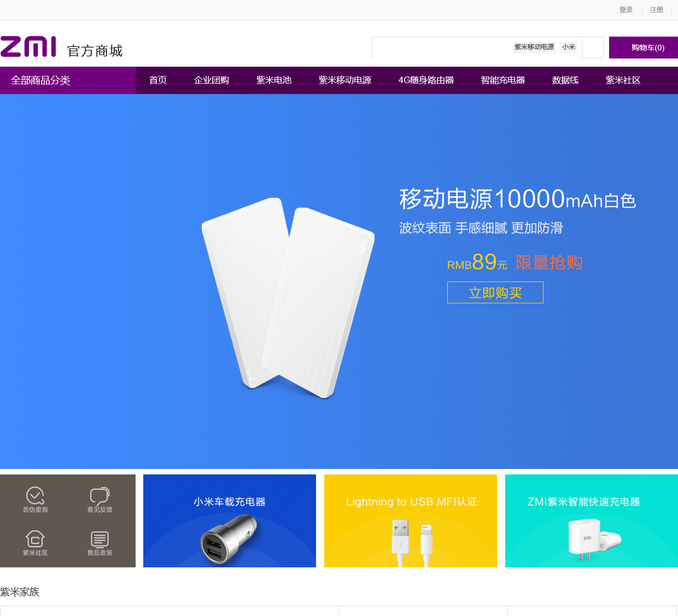Open the 售后政策 after-sales policy icon
The width and height of the screenshot is (678, 616).
[100, 543]
